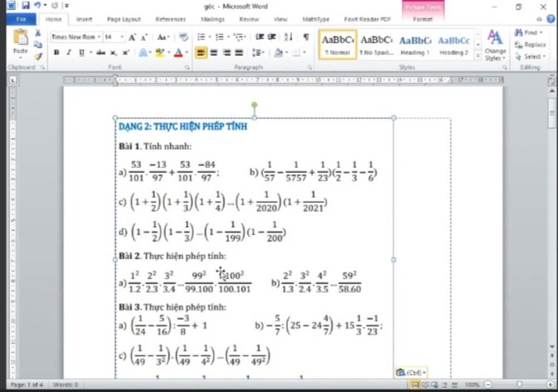The image size is (558, 392).
Task: Click the Find button
Action: pyautogui.click(x=529, y=33)
